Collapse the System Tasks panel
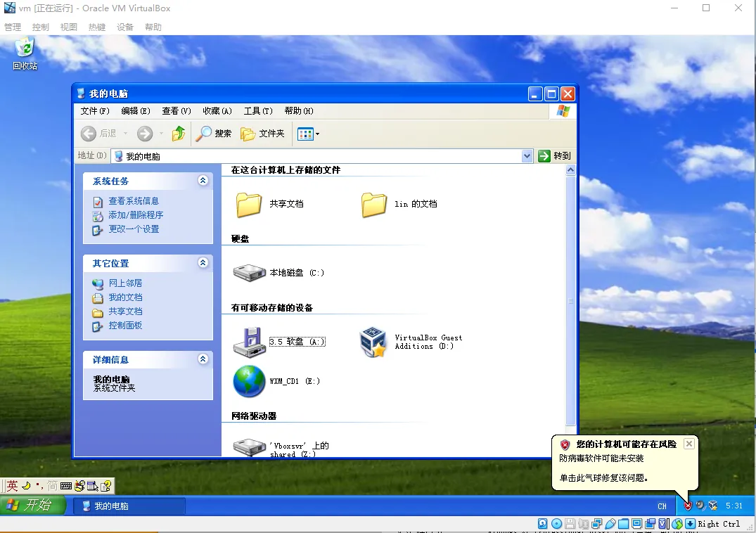 tap(203, 181)
